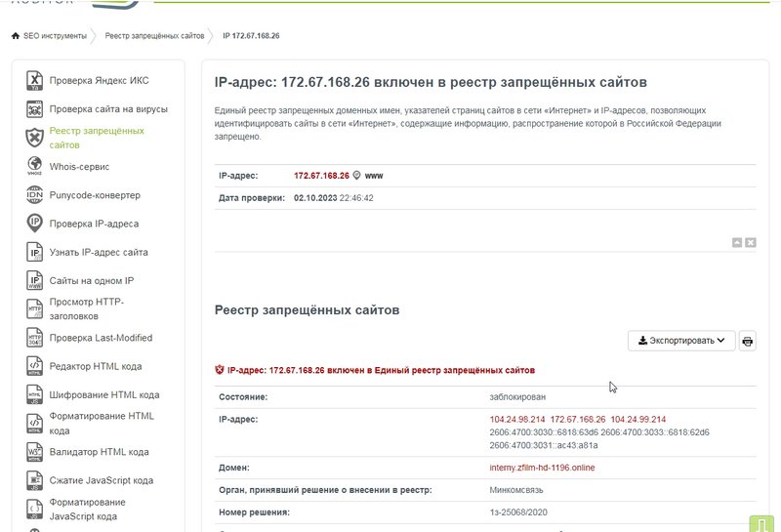The image size is (781, 532).
Task: Click the Last-Modified check icon
Action: pyautogui.click(x=34, y=338)
